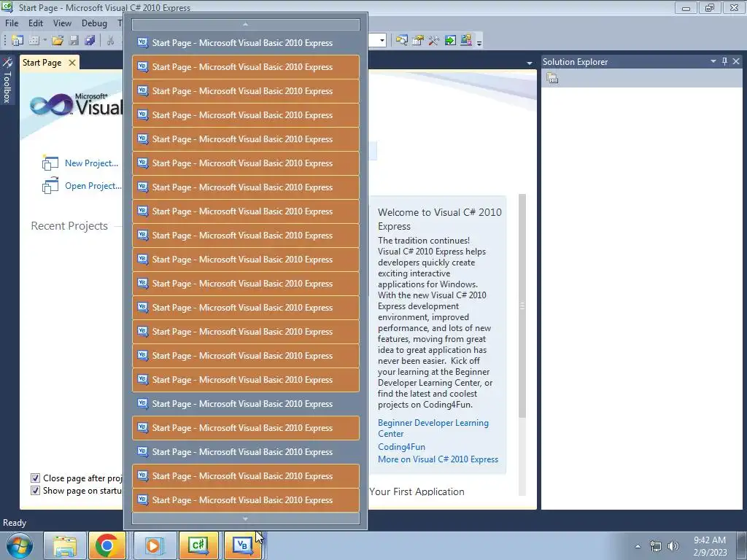Click the Welcome to Visual C# 2010 Express heading

(x=440, y=219)
